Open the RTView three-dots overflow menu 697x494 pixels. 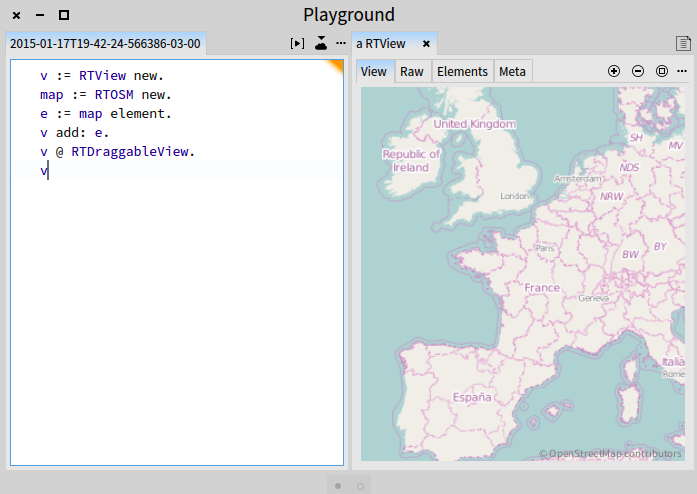point(682,72)
